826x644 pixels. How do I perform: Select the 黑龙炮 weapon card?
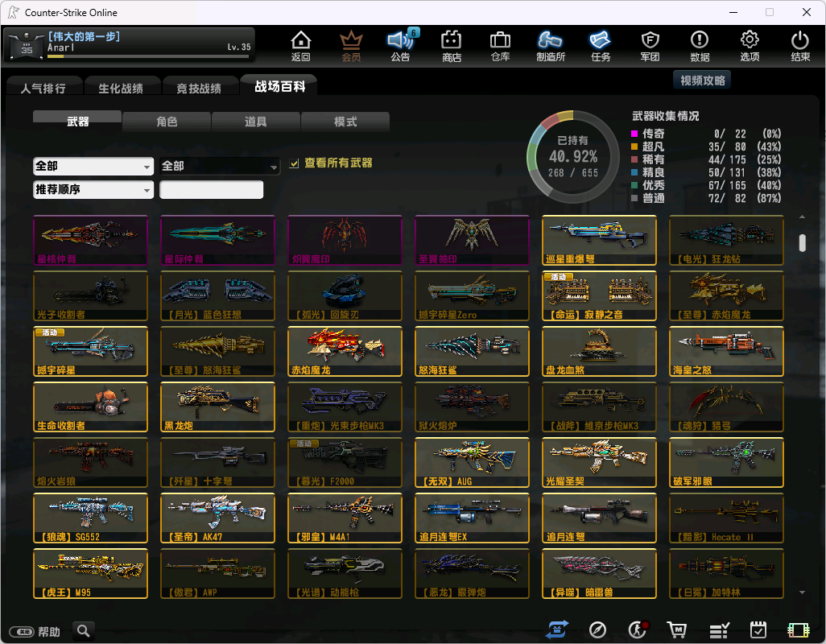click(217, 407)
